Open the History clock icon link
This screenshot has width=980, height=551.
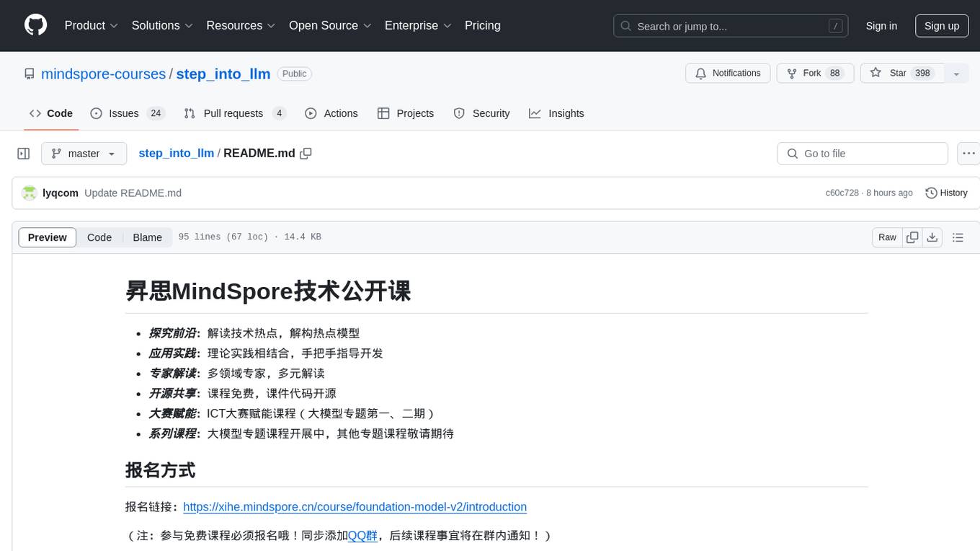pos(931,193)
